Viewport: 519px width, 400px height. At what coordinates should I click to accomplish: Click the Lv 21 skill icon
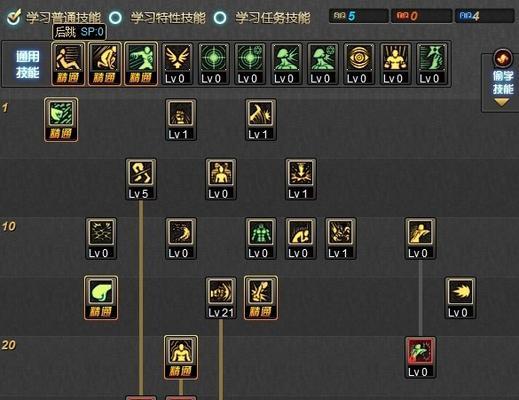(221, 298)
